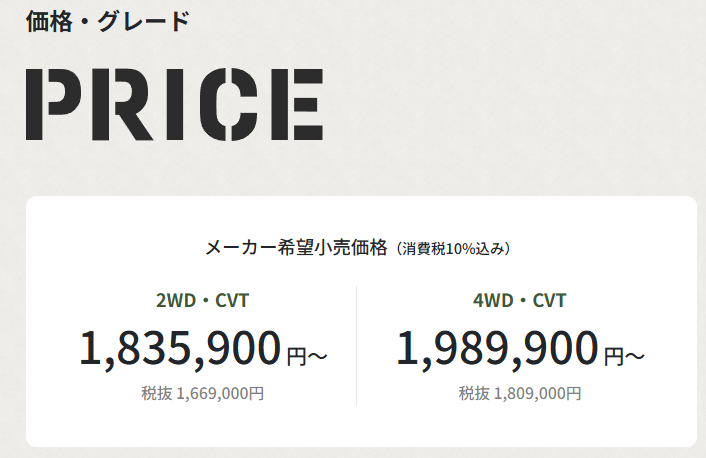Select the 税抜 1,809,000円 text

[520, 393]
